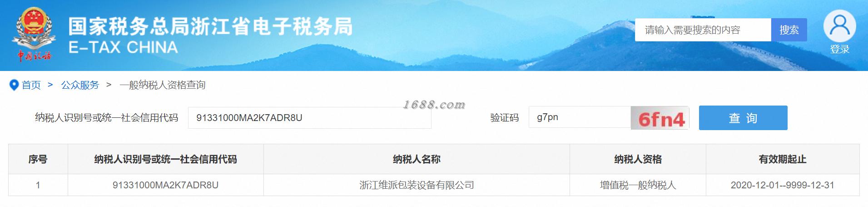This screenshot has width=868, height=207.
Task: Focus the 验证码 captcha input field
Action: click(x=580, y=117)
